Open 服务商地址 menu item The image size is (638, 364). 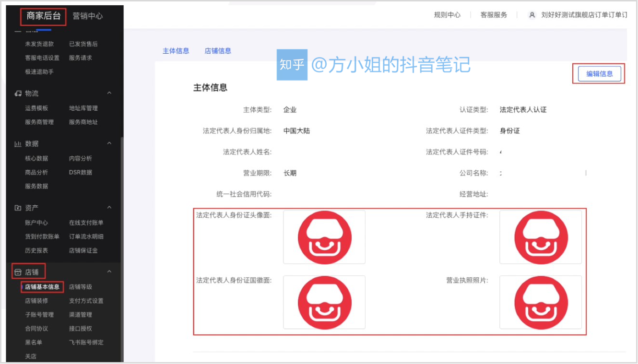[x=83, y=122]
